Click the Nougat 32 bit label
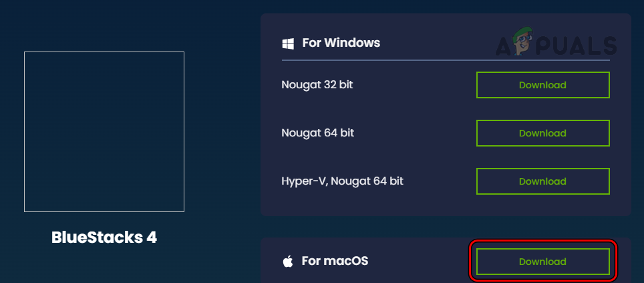Screen dimensions: 644x283 click(x=317, y=85)
